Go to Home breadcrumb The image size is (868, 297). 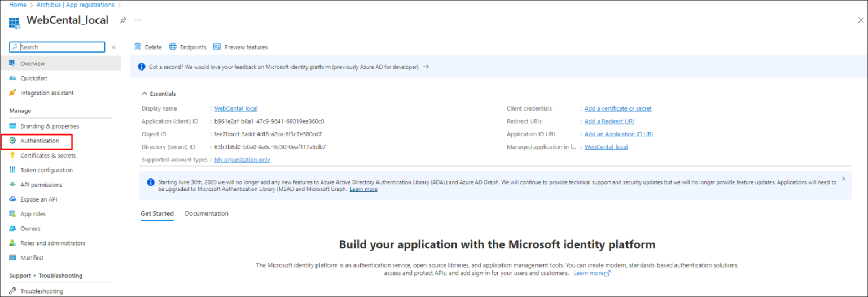click(16, 5)
